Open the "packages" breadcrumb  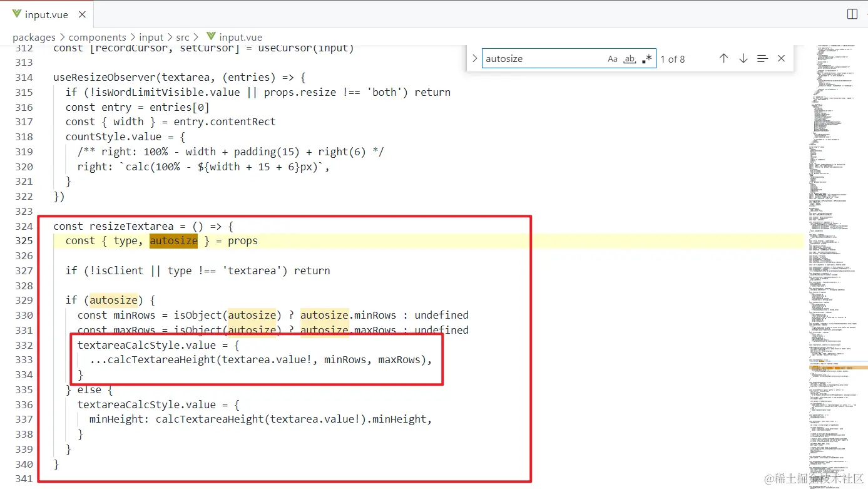(34, 38)
